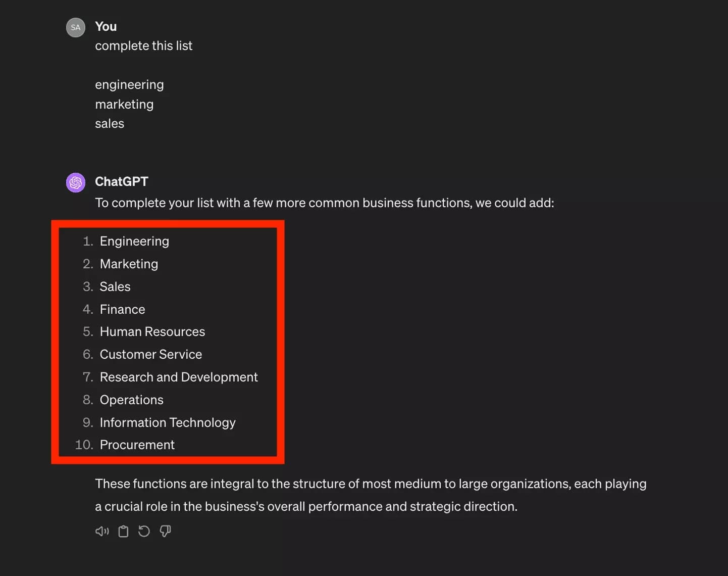Copy the ChatGPT response using the clipboard icon
The image size is (728, 576).
(123, 531)
